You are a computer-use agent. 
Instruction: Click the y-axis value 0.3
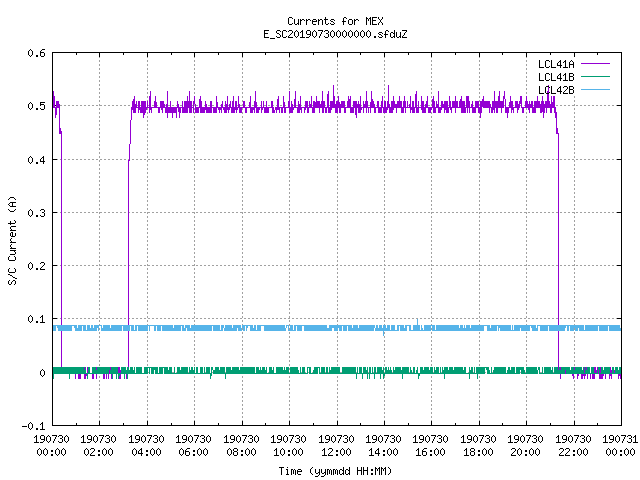tap(36, 213)
